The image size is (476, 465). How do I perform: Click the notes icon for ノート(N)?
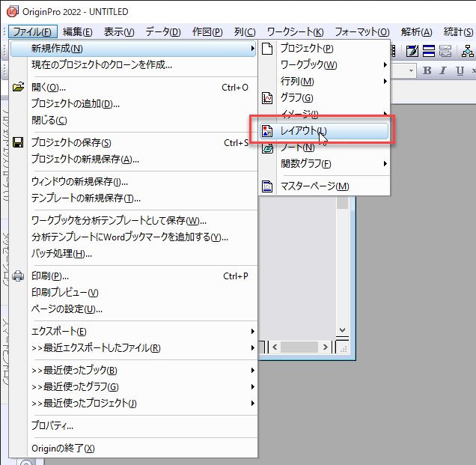pyautogui.click(x=267, y=148)
